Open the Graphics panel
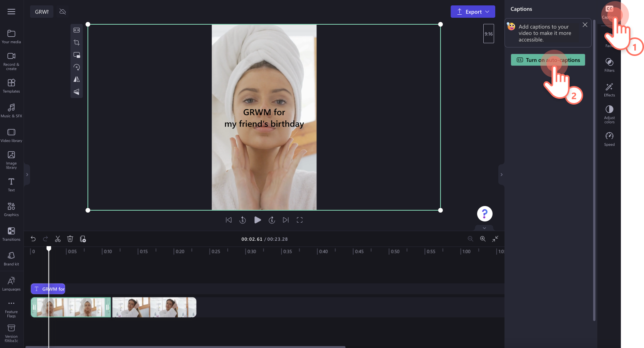The image size is (644, 348). tap(12, 209)
